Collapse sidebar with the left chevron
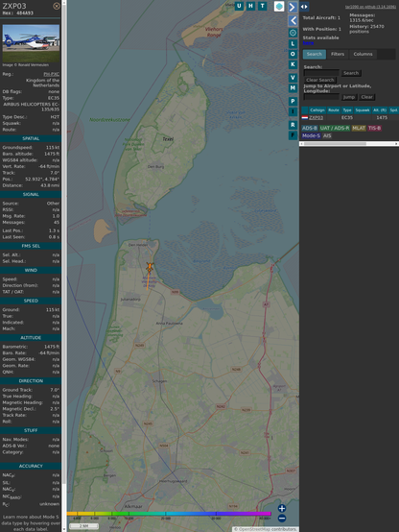The height and width of the screenshot is (532, 399). (x=293, y=21)
